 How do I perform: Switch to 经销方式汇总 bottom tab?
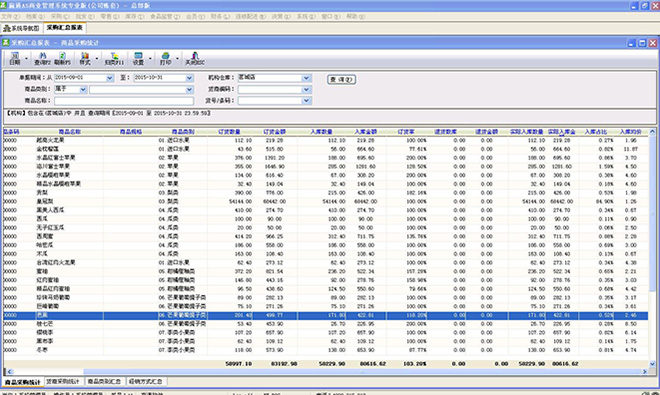pyautogui.click(x=146, y=382)
